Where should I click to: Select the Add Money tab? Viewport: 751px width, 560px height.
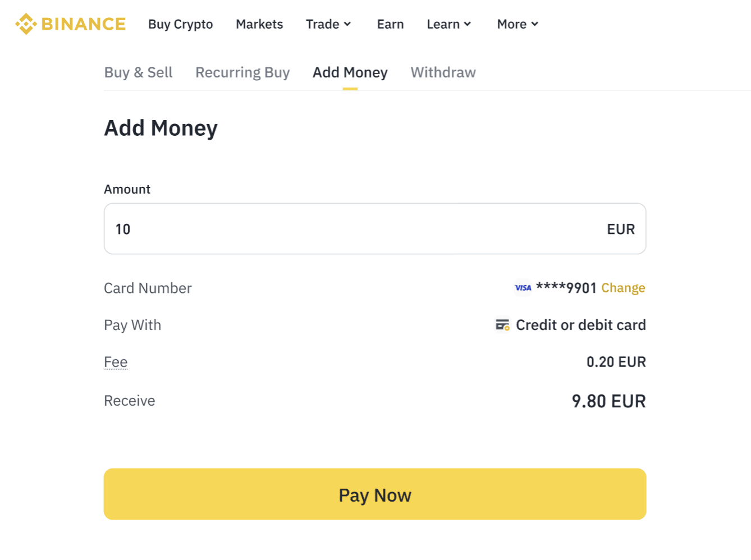pos(350,72)
